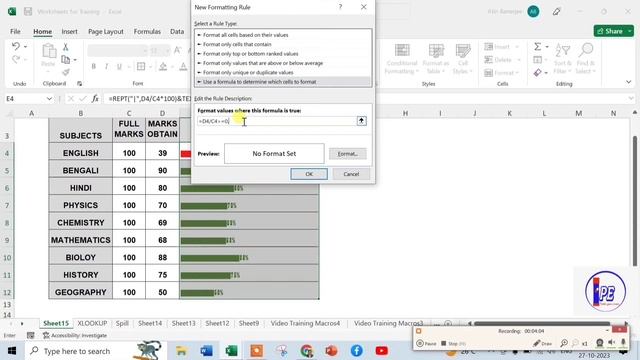Click the Fill Color bucket icon
The width and height of the screenshot is (640, 360).
pos(163,66)
